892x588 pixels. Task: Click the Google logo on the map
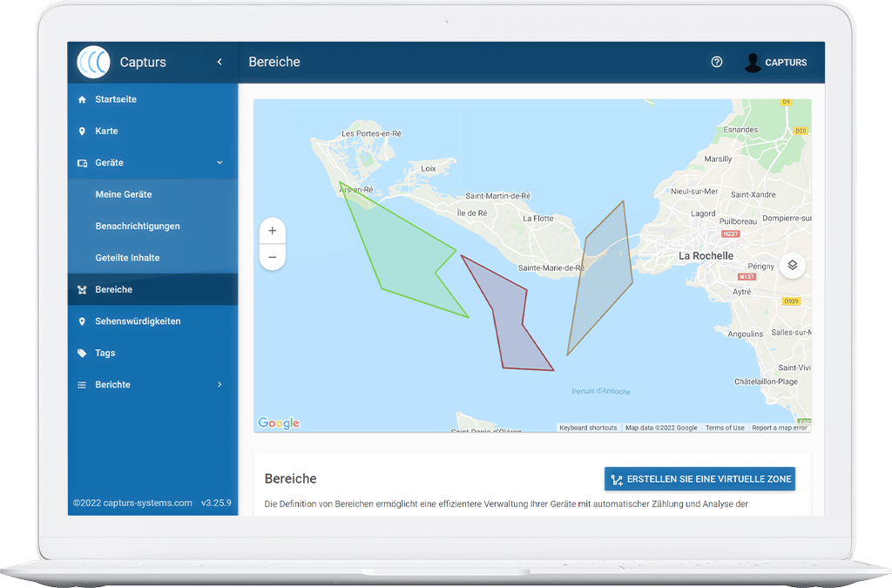coord(279,423)
